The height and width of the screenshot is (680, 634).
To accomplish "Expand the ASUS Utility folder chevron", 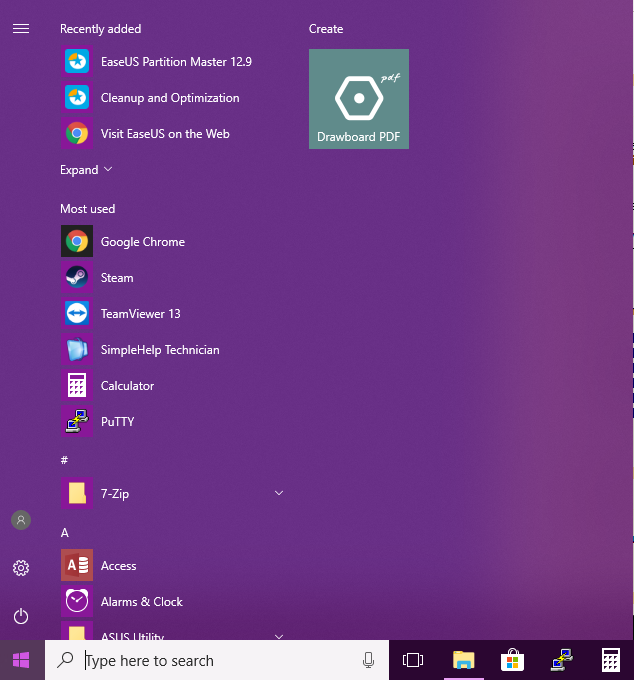I will tap(279, 637).
